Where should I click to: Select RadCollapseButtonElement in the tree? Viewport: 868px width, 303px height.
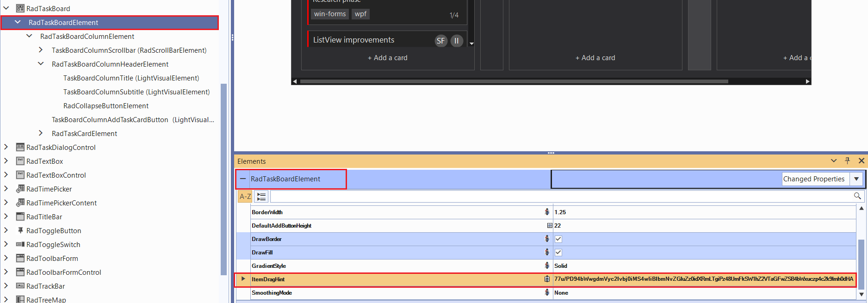(106, 106)
